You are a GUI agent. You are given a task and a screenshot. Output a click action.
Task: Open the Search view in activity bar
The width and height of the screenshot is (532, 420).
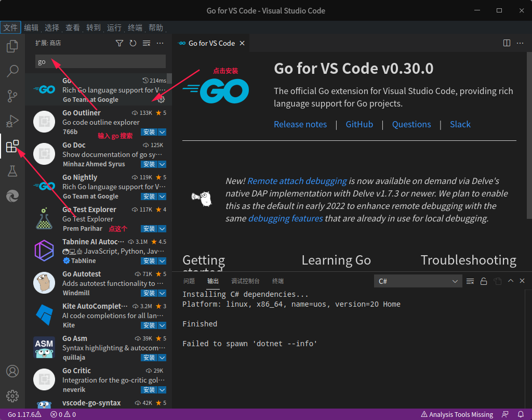tap(12, 71)
